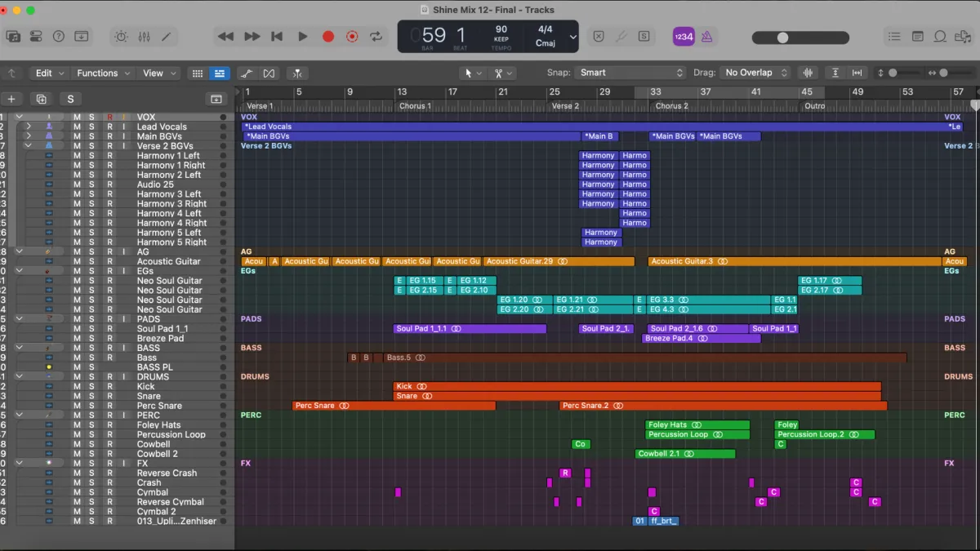Collapse the Verse 2 BGVs track stack
The height and width of the screenshot is (551, 980).
(29, 146)
